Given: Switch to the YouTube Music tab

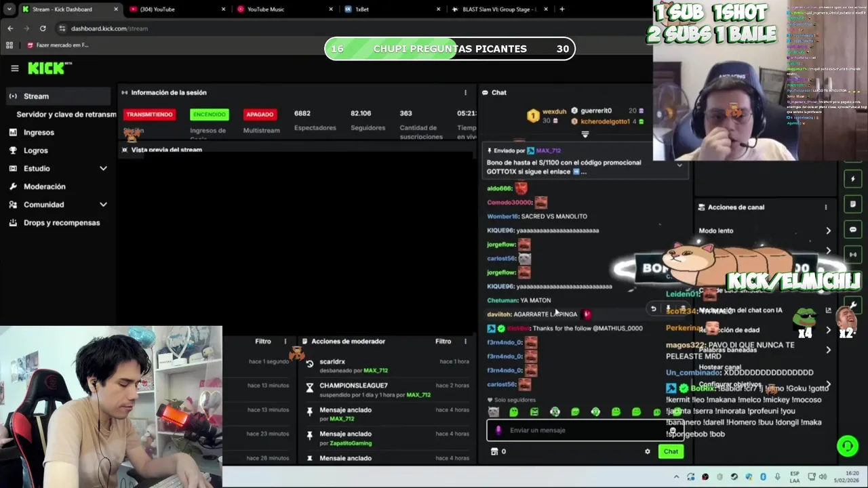Looking at the screenshot, I should point(285,9).
